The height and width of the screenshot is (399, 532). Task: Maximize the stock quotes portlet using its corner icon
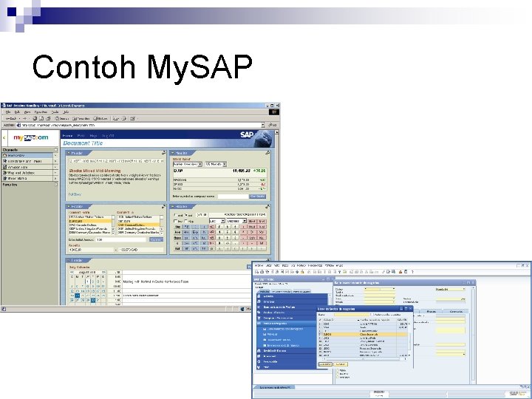tap(267, 153)
